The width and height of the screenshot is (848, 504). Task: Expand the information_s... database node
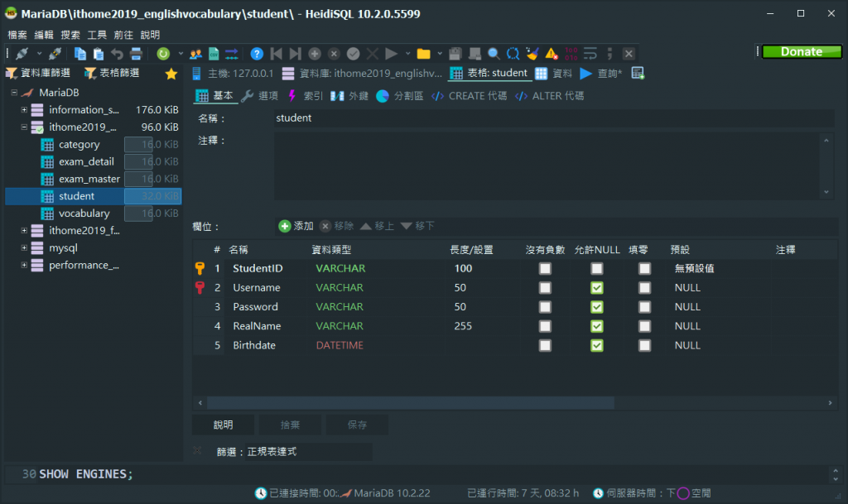click(24, 110)
